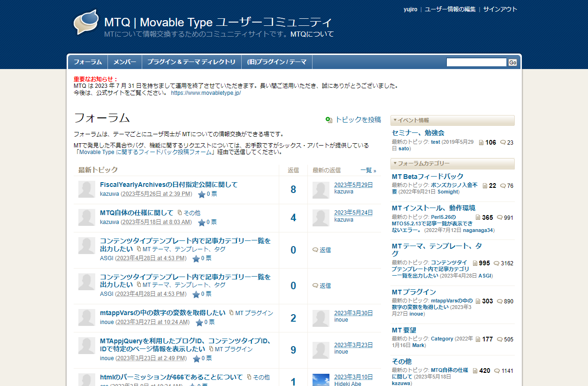Click the サインアウト link

500,9
